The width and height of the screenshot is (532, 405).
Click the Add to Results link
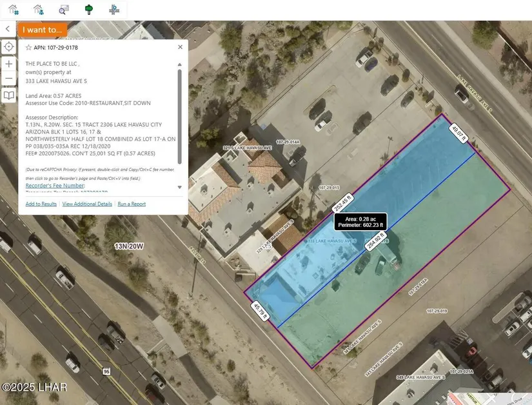tap(41, 204)
